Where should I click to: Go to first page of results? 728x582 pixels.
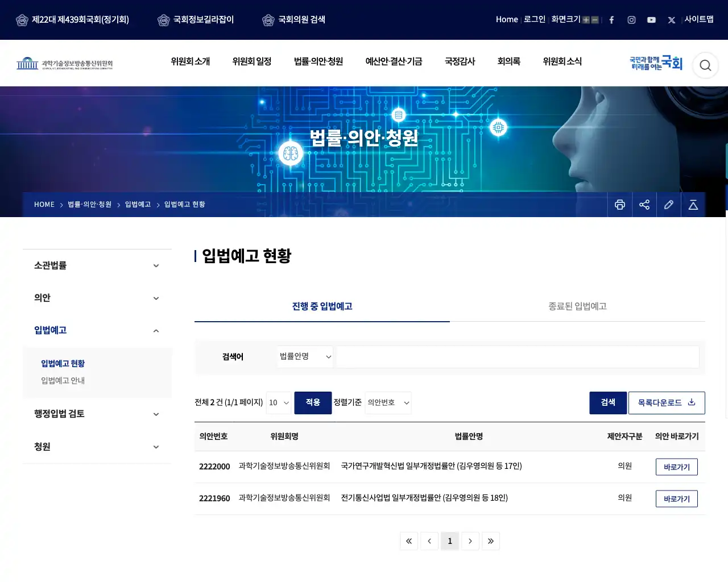(x=409, y=541)
